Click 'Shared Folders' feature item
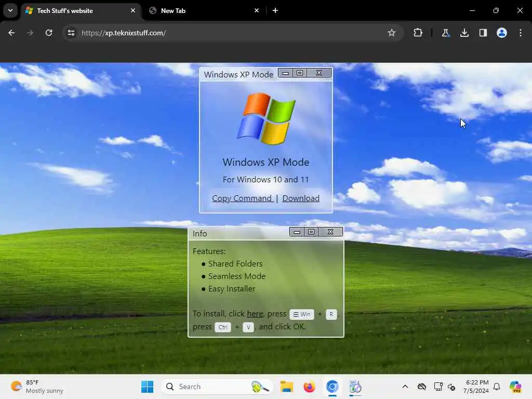532x399 pixels. [x=235, y=263]
